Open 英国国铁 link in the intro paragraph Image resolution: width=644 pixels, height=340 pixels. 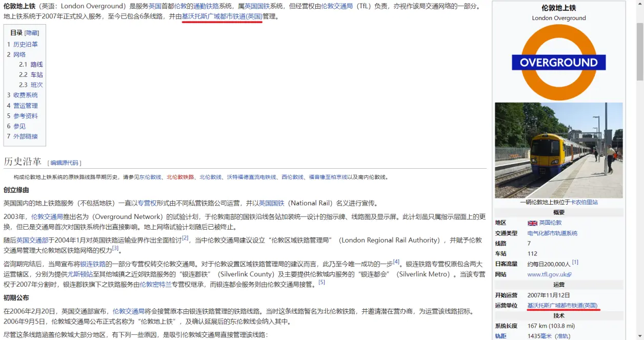tap(257, 6)
